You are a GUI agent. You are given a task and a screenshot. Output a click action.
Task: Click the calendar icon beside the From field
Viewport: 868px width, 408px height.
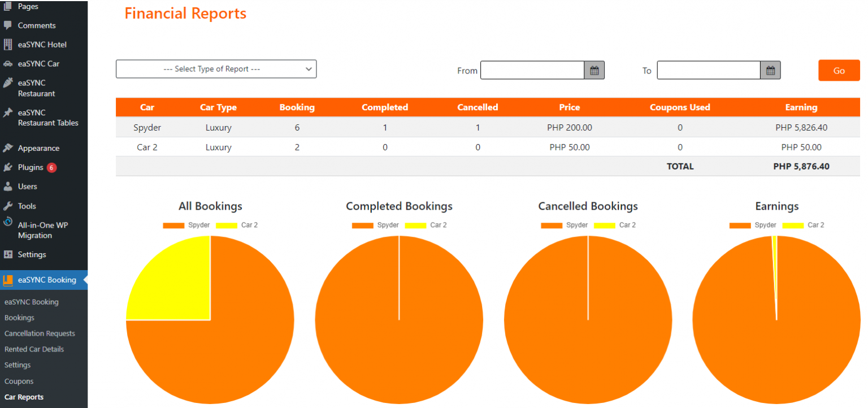click(x=595, y=70)
